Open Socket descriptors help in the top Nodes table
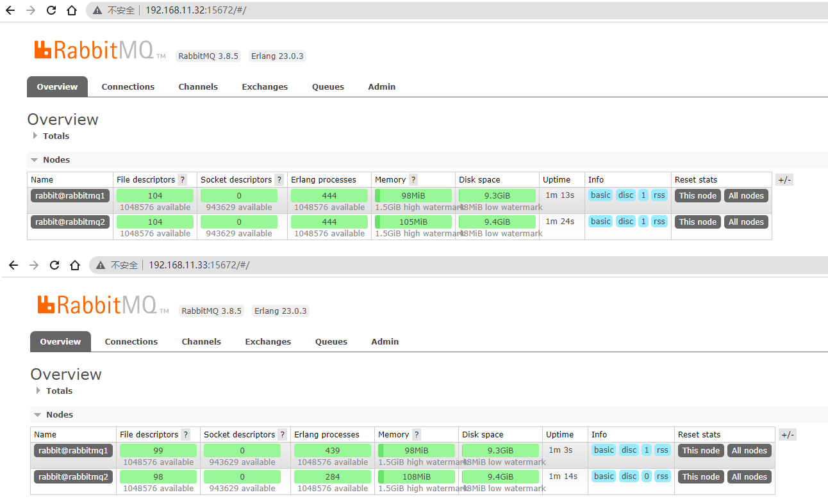The width and height of the screenshot is (828, 504). click(x=279, y=180)
